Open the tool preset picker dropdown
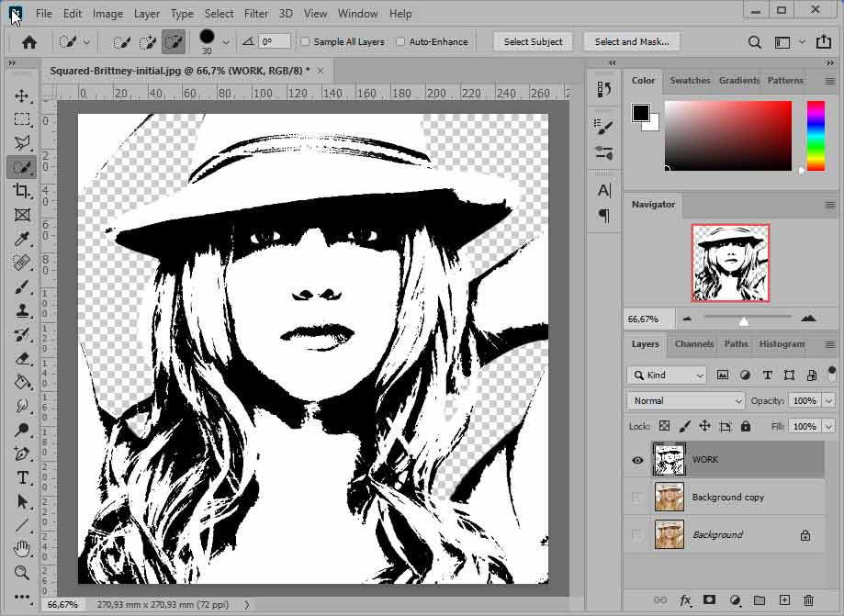 click(x=86, y=42)
